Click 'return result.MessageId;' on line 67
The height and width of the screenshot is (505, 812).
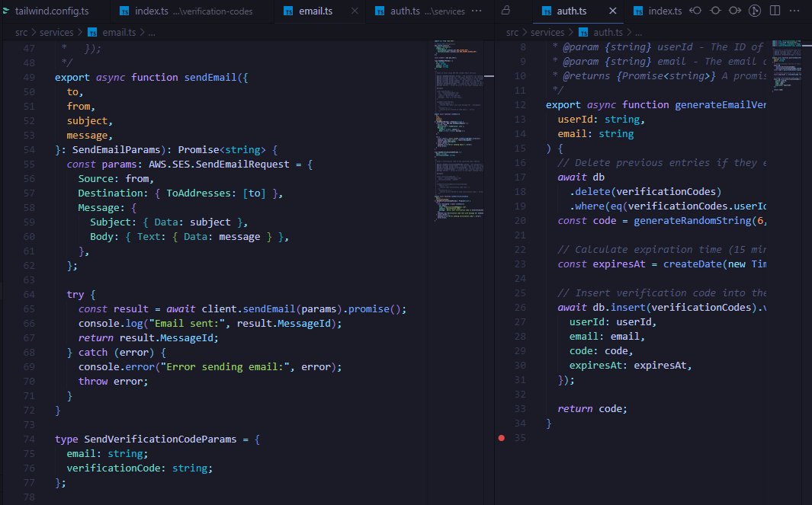pos(149,338)
